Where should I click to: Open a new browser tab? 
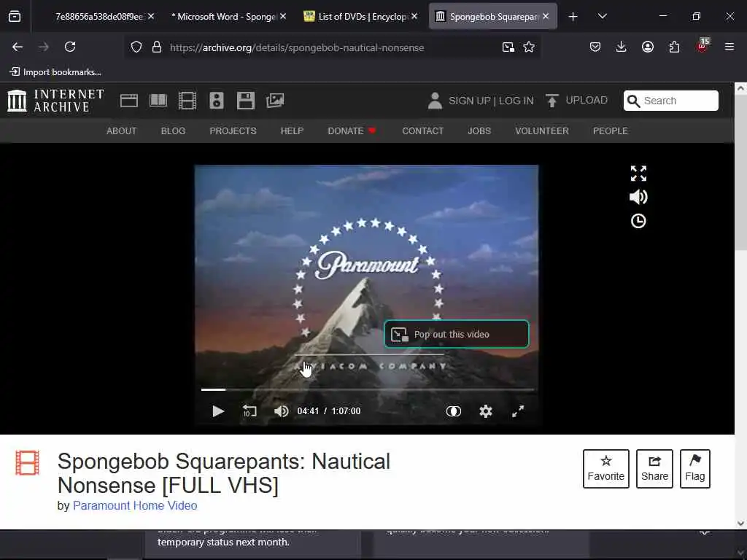(573, 17)
